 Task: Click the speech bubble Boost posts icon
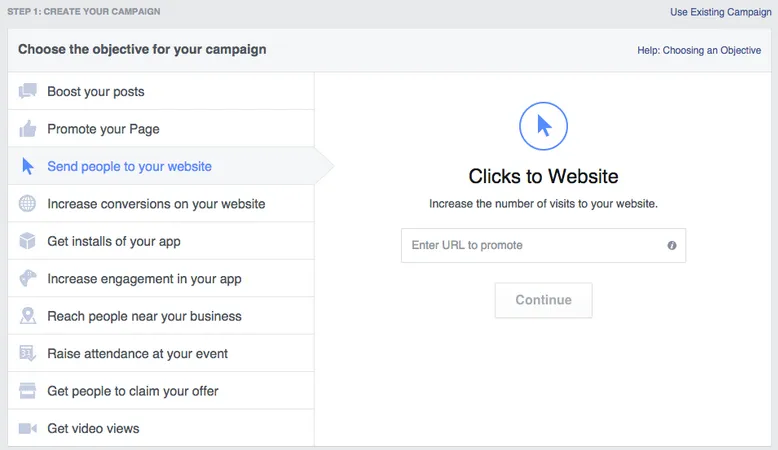pos(28,92)
